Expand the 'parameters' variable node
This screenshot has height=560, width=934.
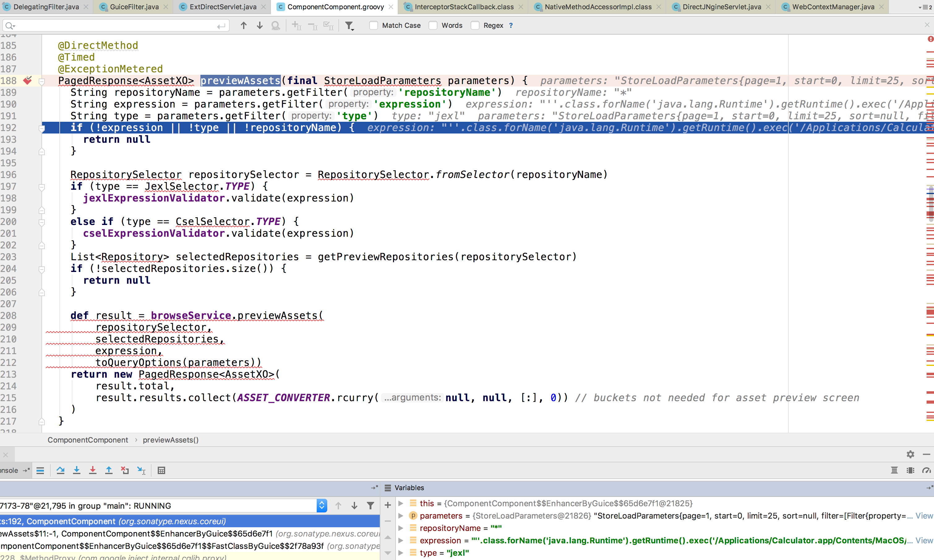(x=401, y=516)
